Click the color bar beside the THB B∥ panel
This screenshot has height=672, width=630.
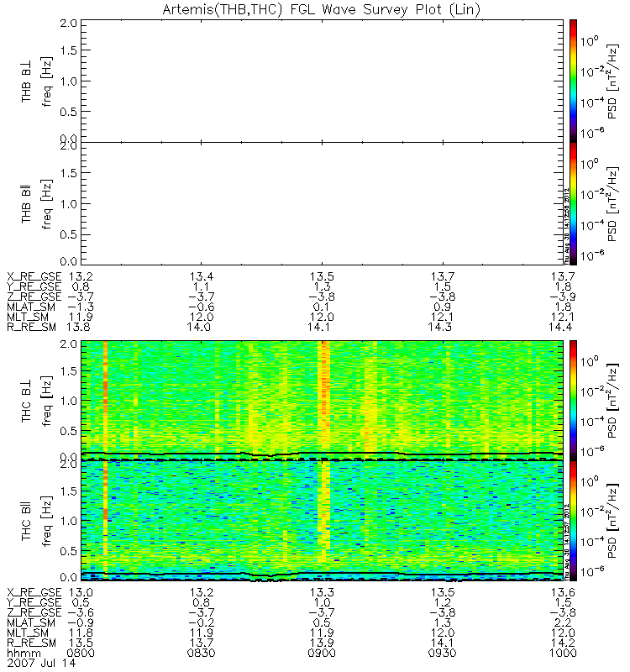[x=573, y=203]
